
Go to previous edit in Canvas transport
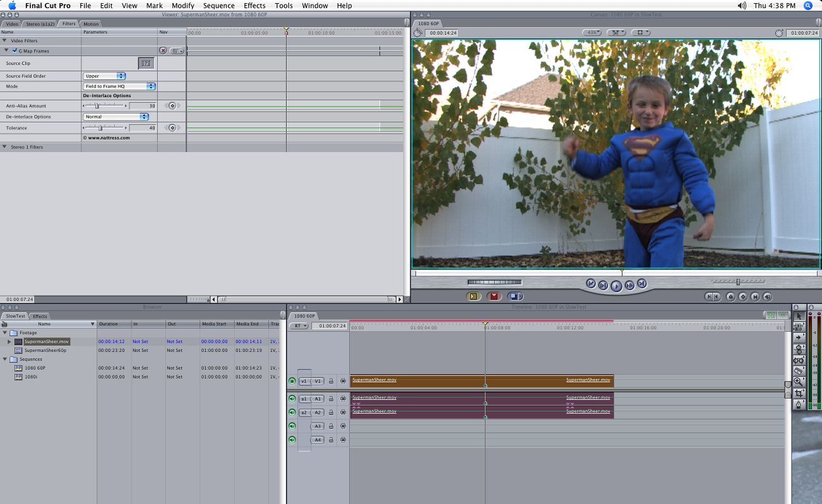[591, 284]
